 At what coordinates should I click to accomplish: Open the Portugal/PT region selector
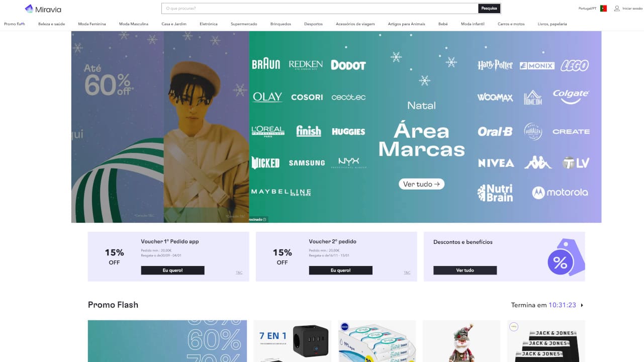588,9
